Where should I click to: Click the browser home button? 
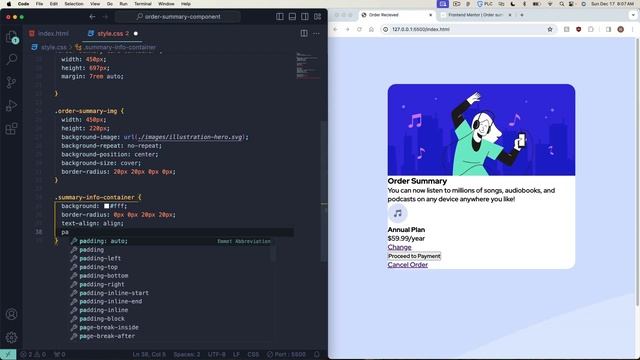pos(371,29)
